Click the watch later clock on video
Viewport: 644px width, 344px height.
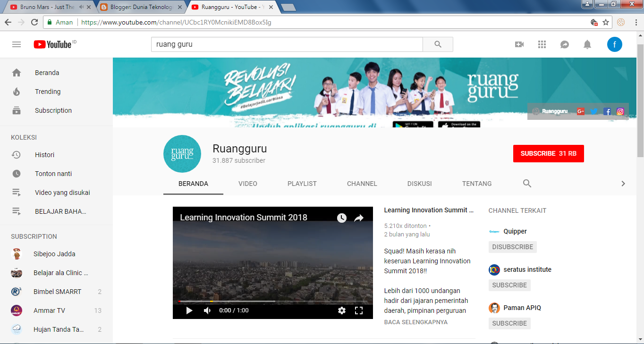pos(342,218)
